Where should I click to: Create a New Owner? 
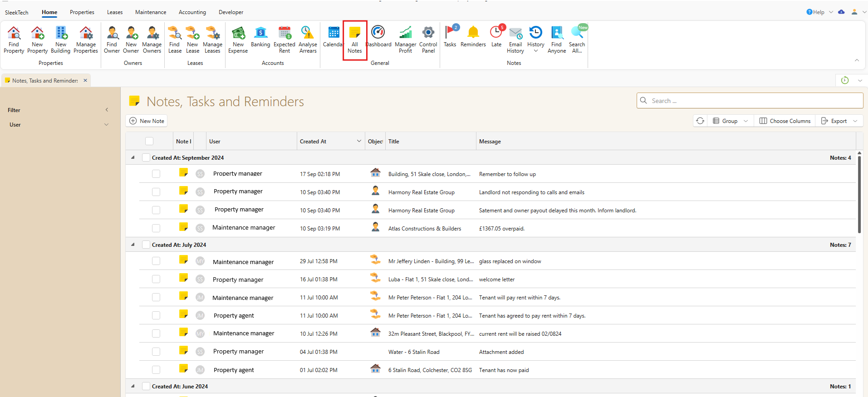131,39
